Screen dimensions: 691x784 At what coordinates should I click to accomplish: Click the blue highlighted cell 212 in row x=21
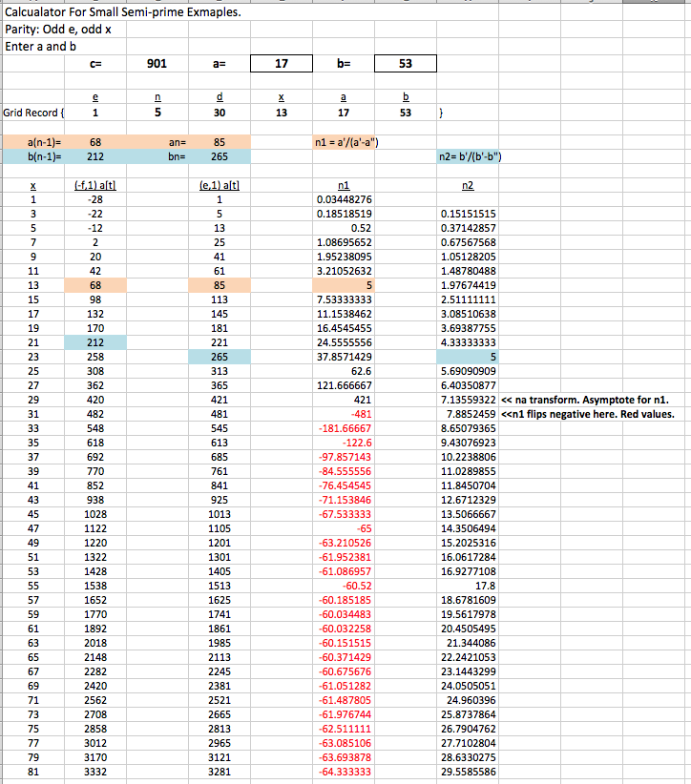95,342
